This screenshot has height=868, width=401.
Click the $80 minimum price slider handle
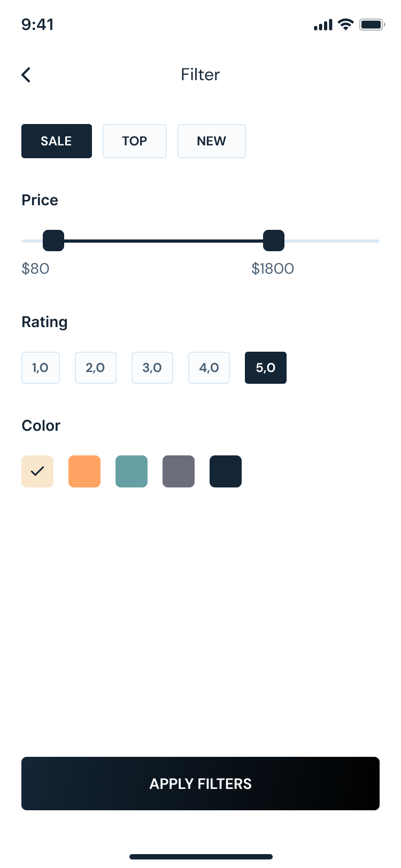[x=53, y=241]
